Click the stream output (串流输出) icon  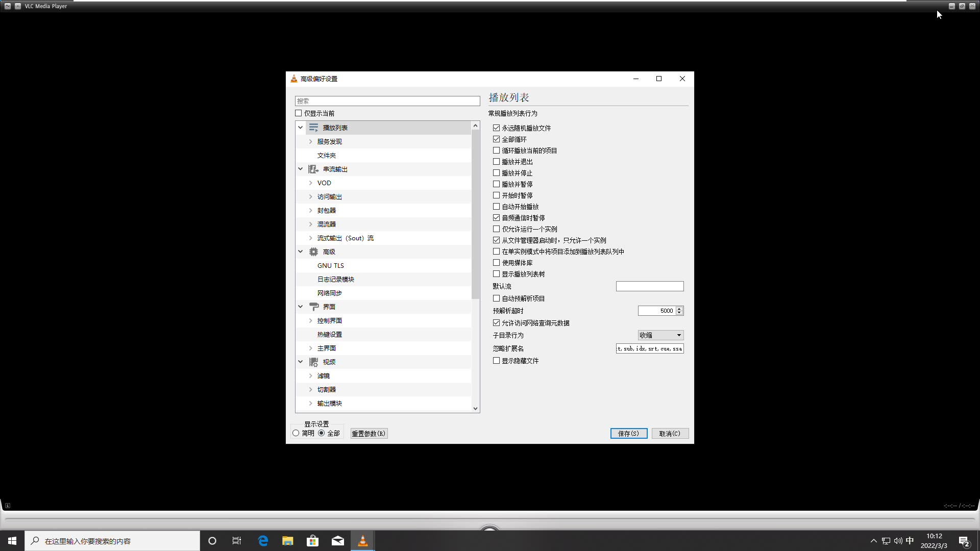pyautogui.click(x=313, y=169)
